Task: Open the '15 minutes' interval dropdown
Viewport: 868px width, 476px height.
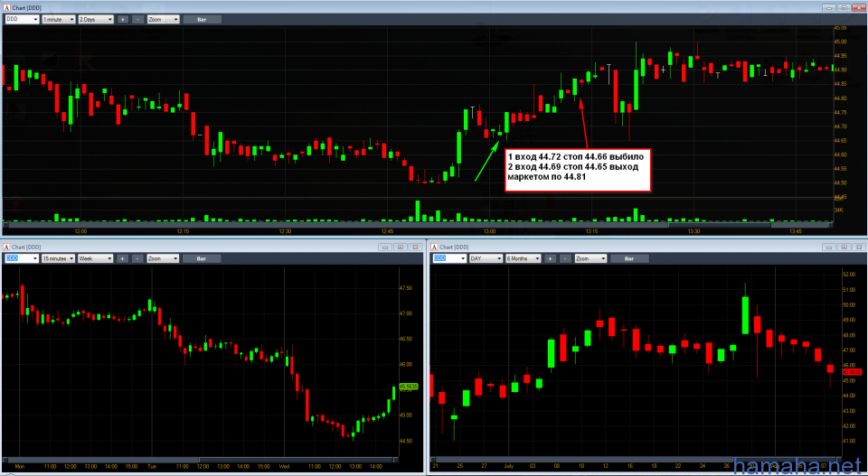Action: click(x=59, y=258)
